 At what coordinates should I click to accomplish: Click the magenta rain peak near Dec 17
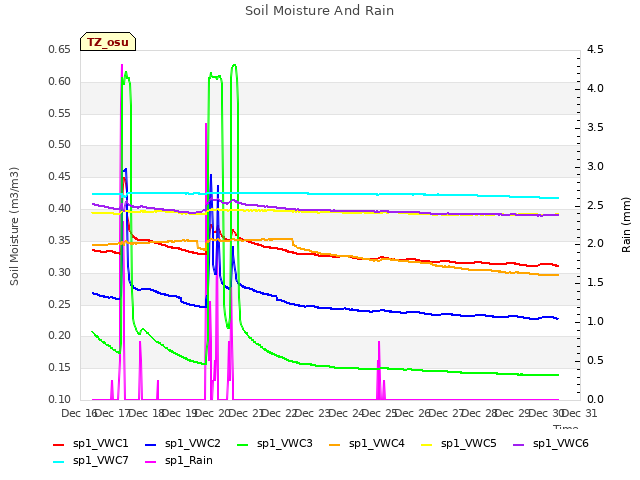pos(122,65)
